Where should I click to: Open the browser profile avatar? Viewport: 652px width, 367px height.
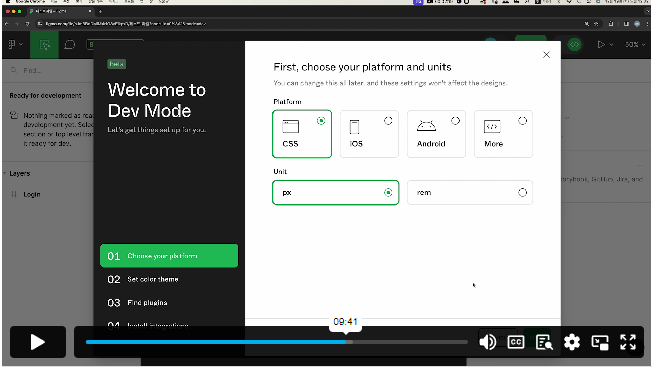[x=637, y=24]
